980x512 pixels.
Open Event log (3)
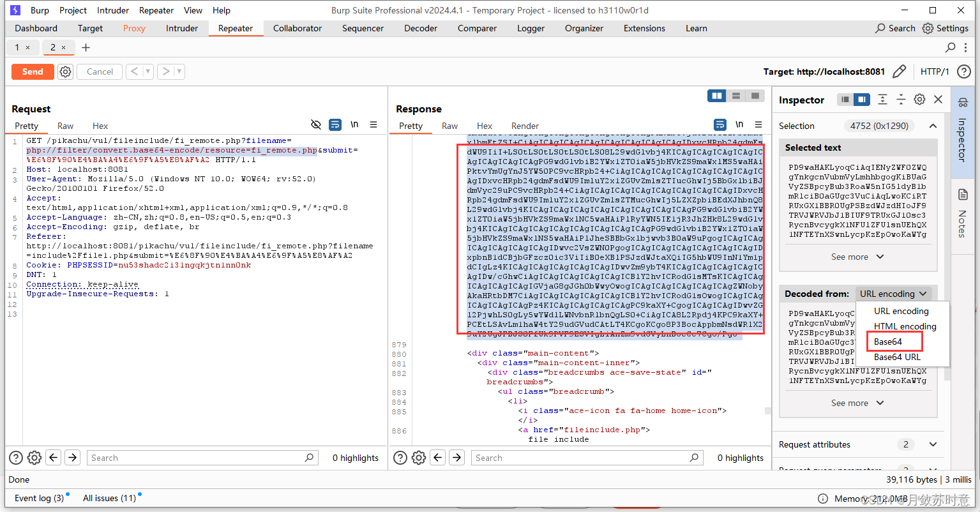click(x=40, y=498)
